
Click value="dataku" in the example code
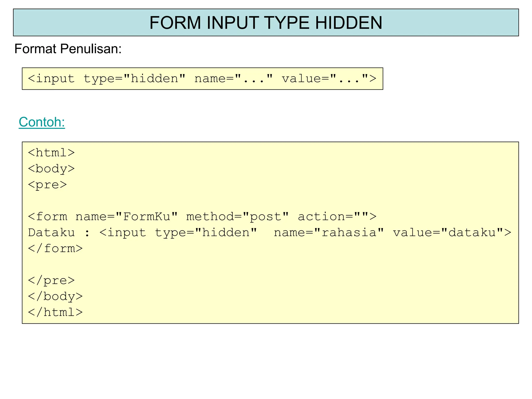point(448,232)
